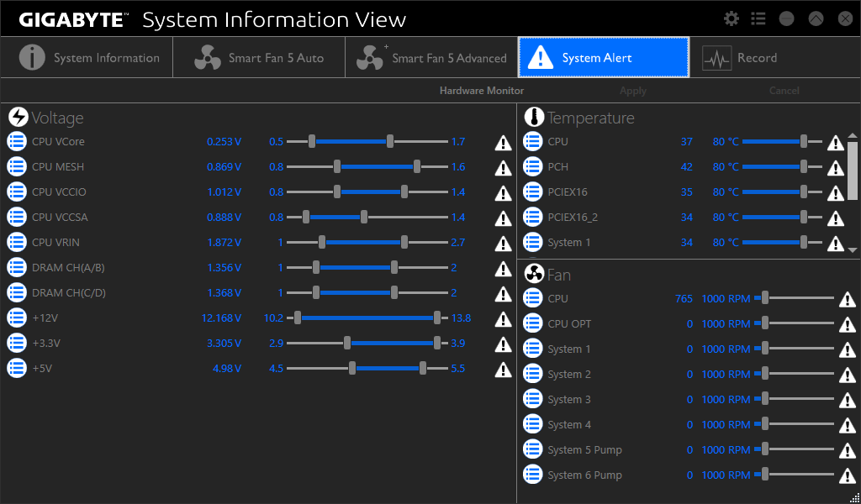Toggle the +3.3V alert warning
This screenshot has height=504, width=861.
click(x=503, y=344)
